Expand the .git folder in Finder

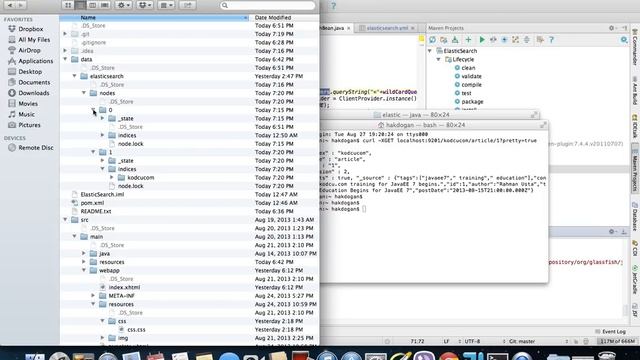65,34
